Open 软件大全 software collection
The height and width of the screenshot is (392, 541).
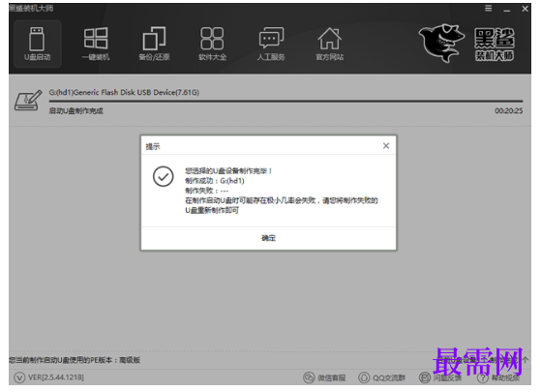(212, 44)
